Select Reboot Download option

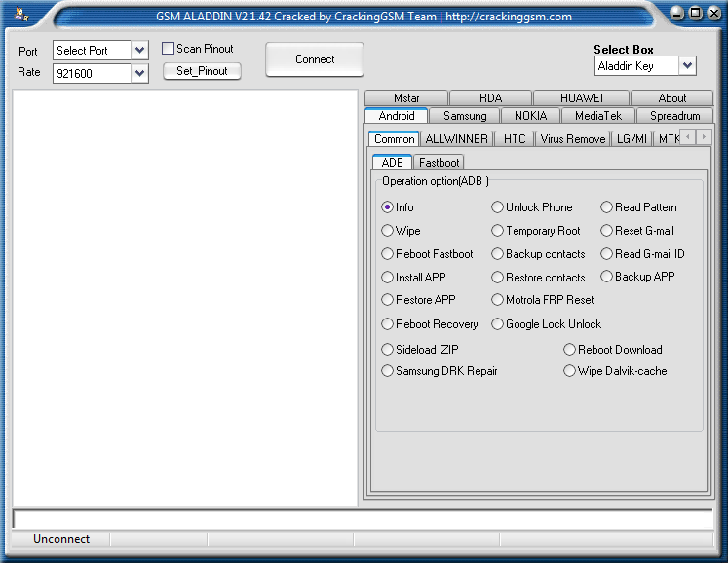coord(613,349)
